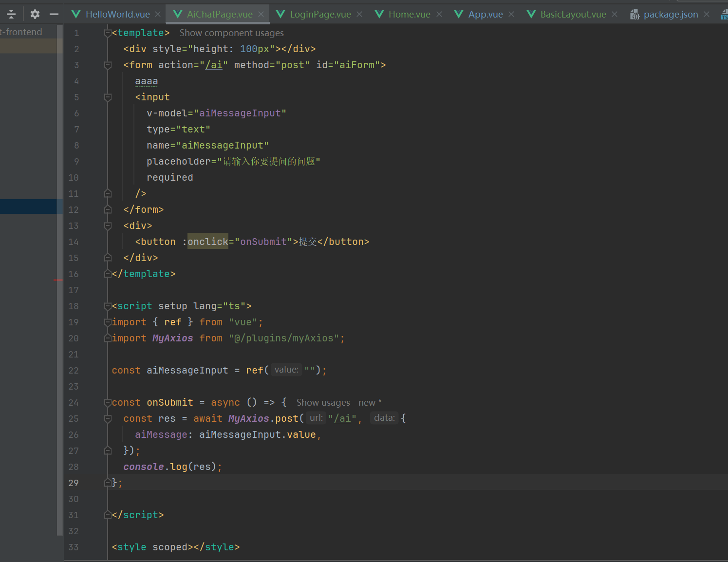
Task: Click the aaaa text on line 4
Action: (x=147, y=81)
